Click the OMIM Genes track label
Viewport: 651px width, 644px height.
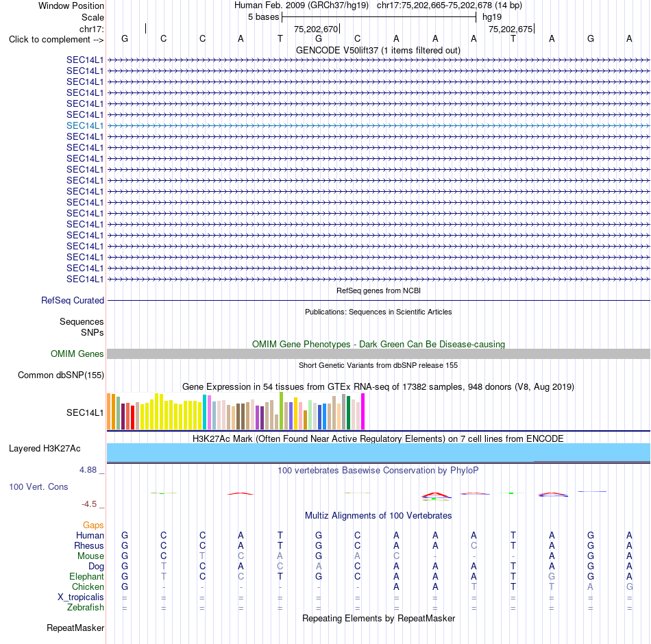(77, 354)
